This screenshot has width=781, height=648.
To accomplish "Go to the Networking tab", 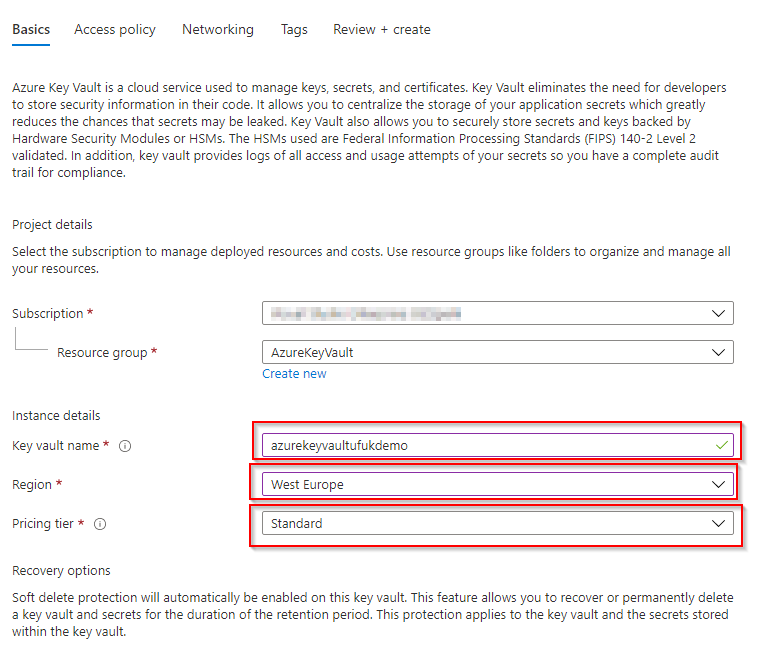I will (218, 29).
